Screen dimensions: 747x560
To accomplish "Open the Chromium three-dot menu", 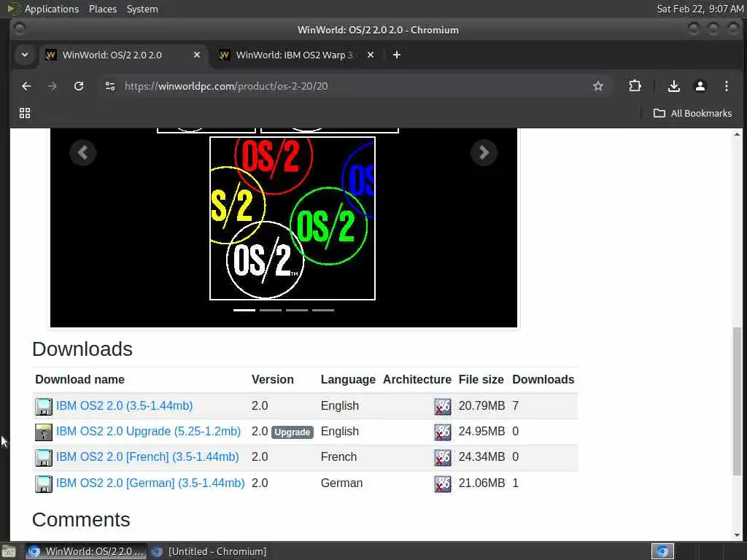I will [726, 86].
